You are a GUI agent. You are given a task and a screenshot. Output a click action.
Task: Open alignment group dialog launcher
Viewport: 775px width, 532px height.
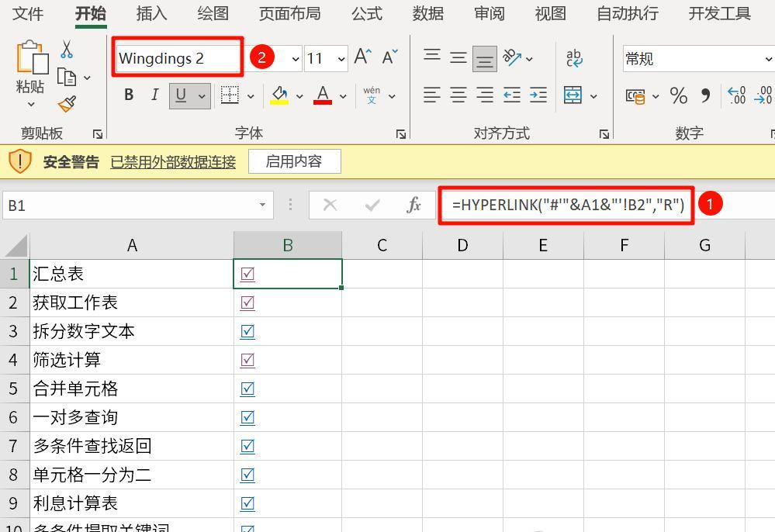[x=604, y=133]
